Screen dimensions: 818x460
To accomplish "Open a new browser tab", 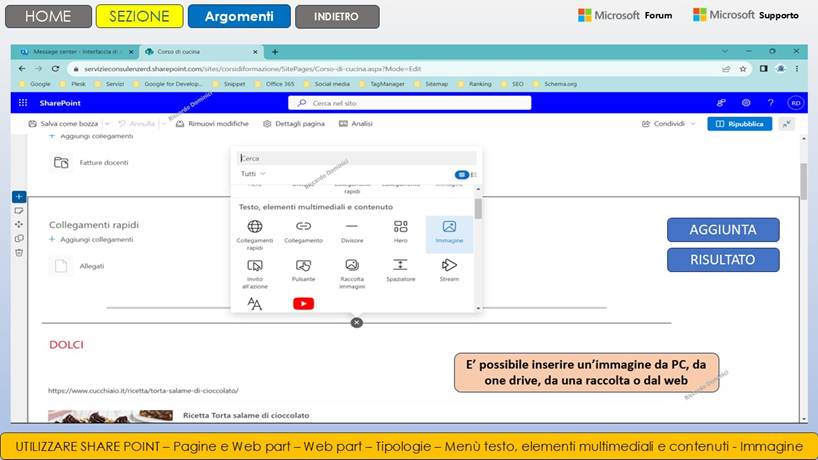I will click(275, 52).
